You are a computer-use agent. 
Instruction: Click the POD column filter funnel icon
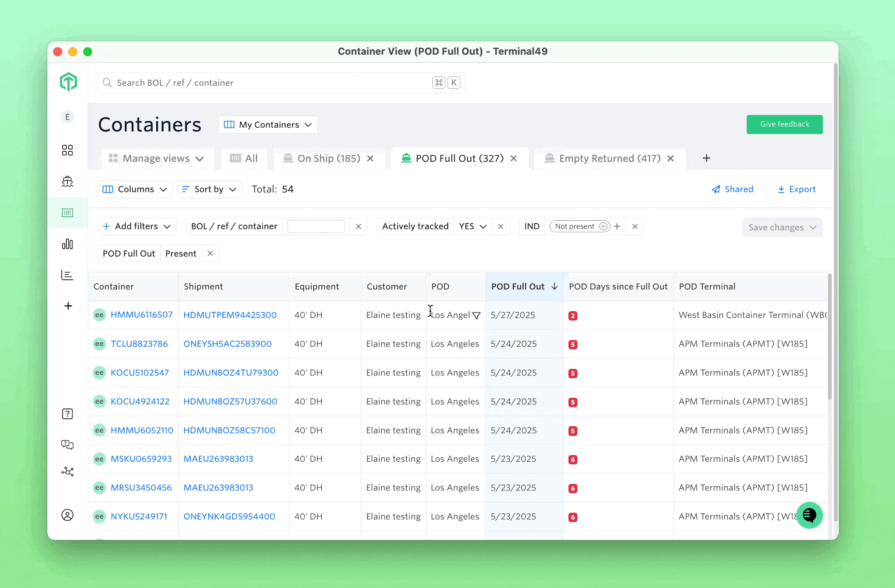[477, 315]
